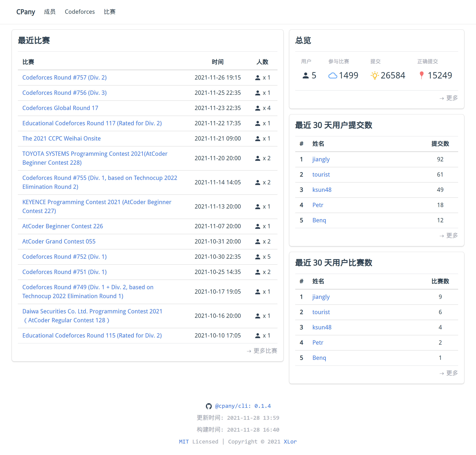Click person icon in Round #752 row
Screen dimensions: 476x455
(258, 257)
